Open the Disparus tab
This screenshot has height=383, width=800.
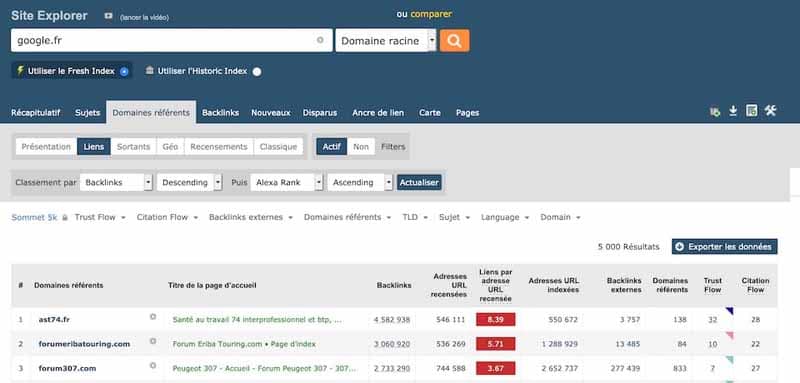click(320, 113)
